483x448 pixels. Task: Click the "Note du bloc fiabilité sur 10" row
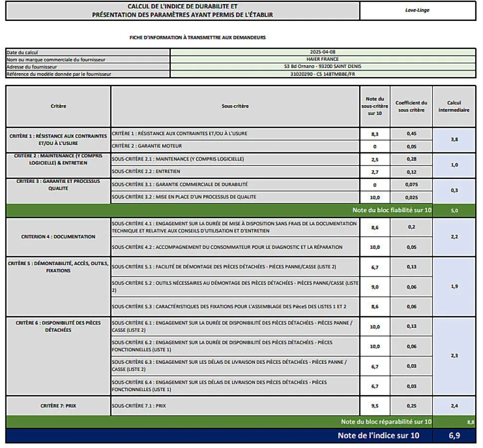(392, 210)
